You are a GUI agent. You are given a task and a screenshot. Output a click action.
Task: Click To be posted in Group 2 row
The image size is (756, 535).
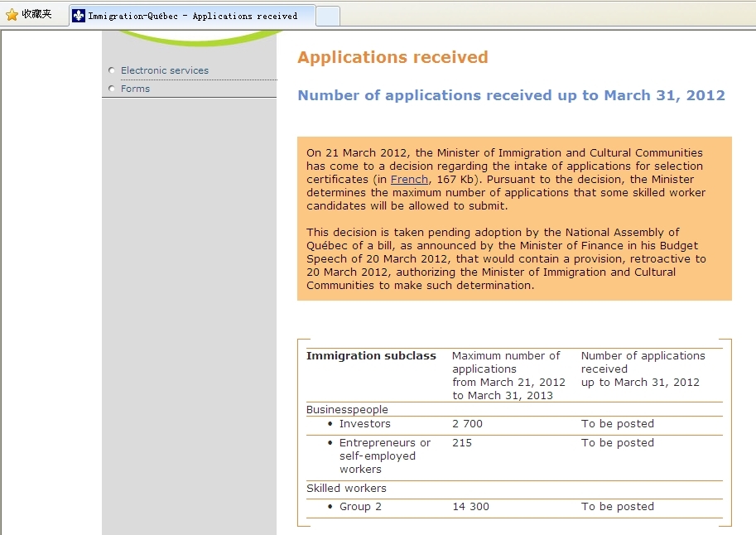[x=617, y=507]
